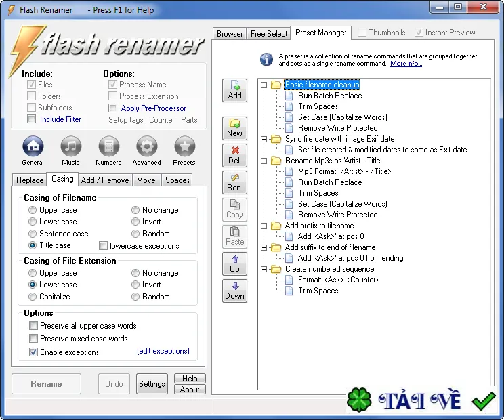
Task: Toggle the Include Filter checkbox
Action: pos(31,119)
